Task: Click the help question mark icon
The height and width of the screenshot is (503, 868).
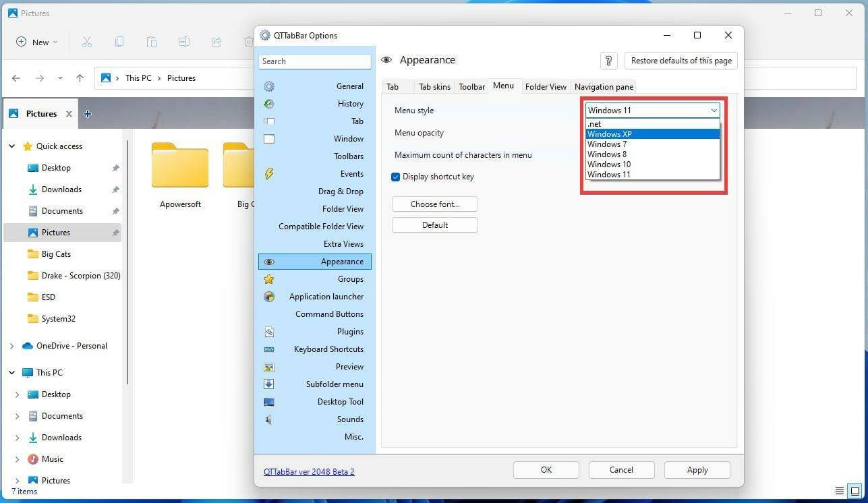Action: (608, 60)
